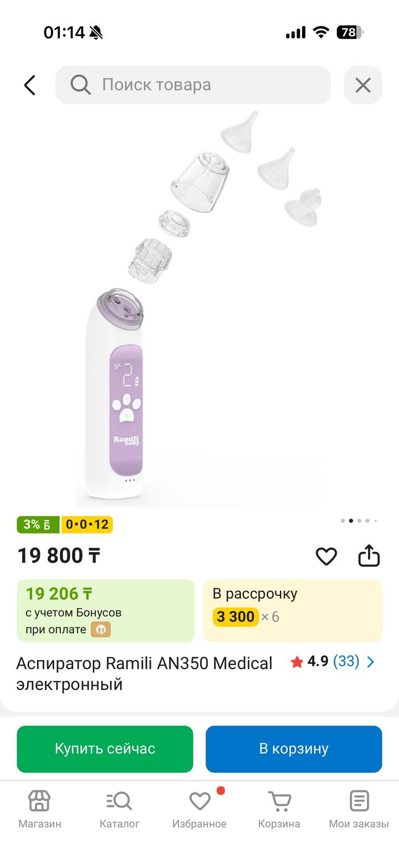Tap the image carousel page dots
Viewport: 399px width, 868px height.
click(x=359, y=521)
